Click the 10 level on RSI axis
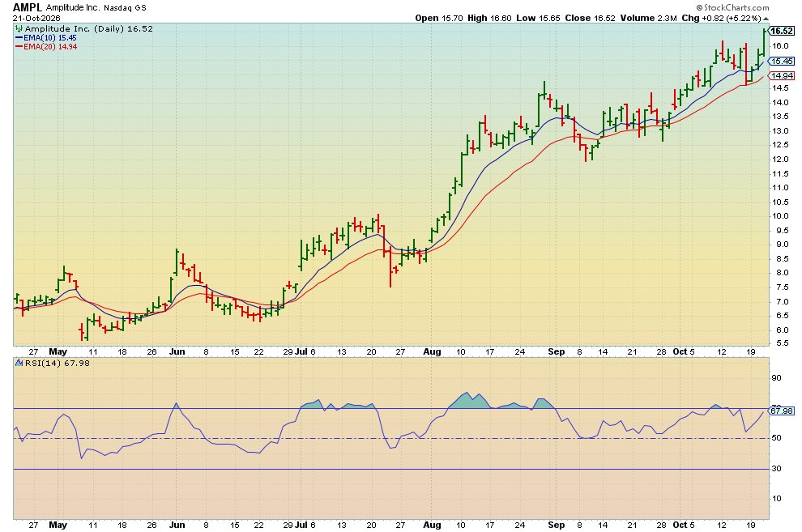 pyautogui.click(x=776, y=499)
